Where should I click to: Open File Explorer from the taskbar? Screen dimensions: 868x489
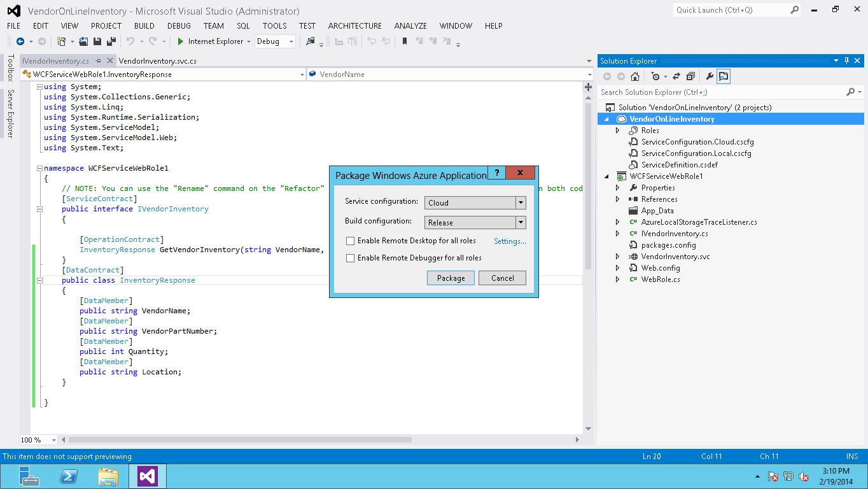(x=108, y=476)
